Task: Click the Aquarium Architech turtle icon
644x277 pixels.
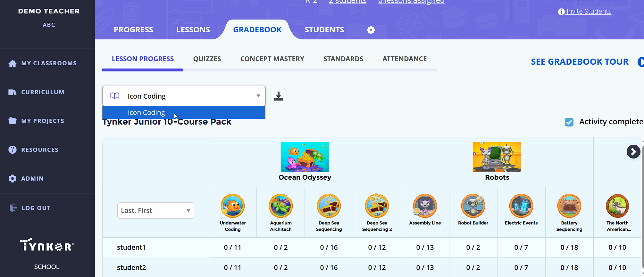Action: (281, 206)
